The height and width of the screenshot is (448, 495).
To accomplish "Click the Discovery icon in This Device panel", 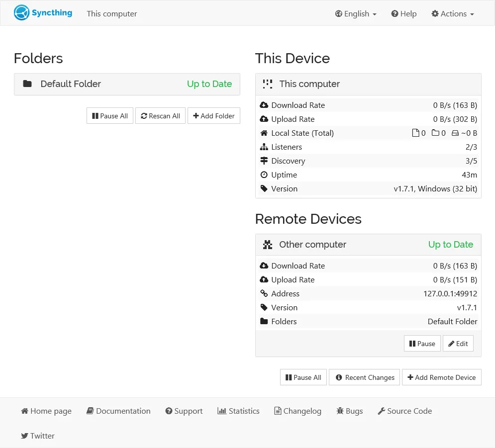I will [264, 161].
